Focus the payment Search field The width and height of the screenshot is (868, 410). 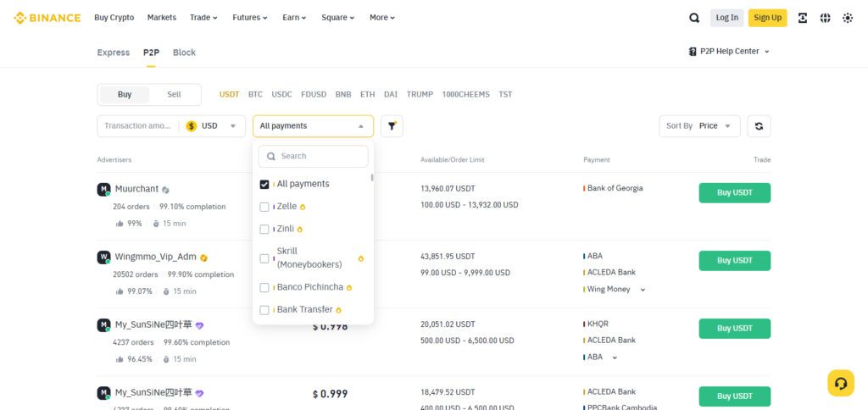[x=314, y=157]
